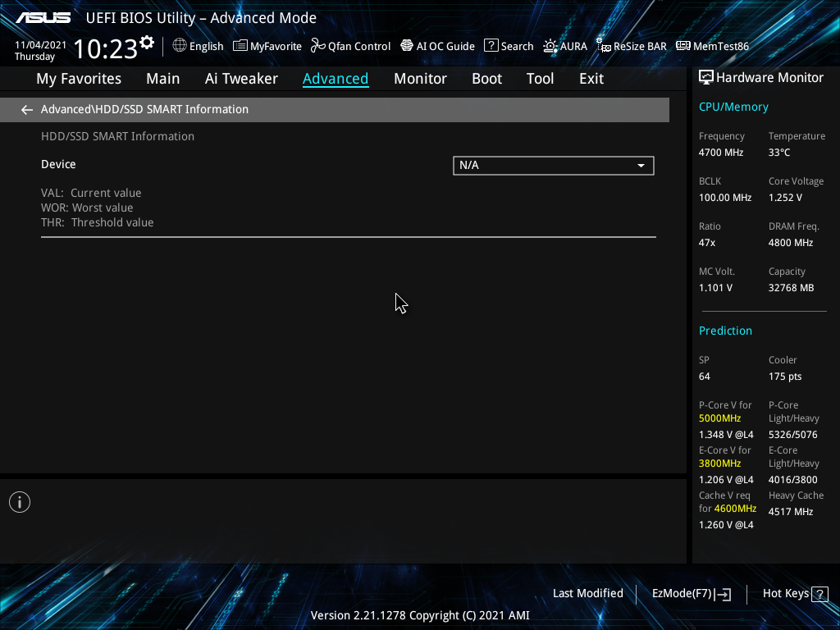Click the 10:23 clock display
The width and height of the screenshot is (840, 630).
coord(106,48)
